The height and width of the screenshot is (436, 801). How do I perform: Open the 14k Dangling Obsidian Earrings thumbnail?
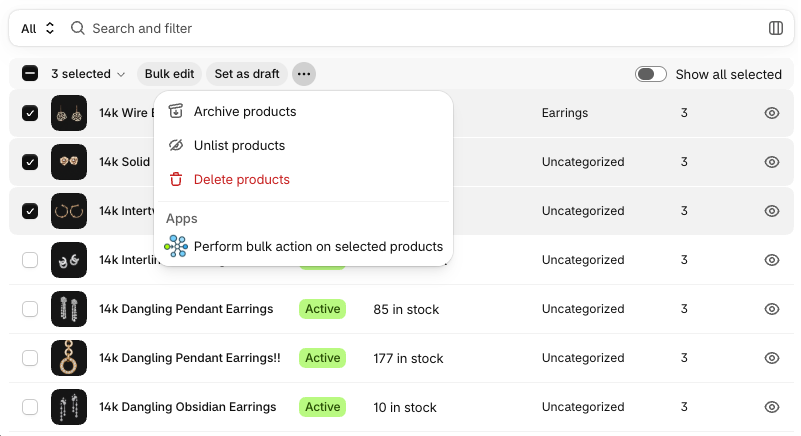[x=69, y=407]
